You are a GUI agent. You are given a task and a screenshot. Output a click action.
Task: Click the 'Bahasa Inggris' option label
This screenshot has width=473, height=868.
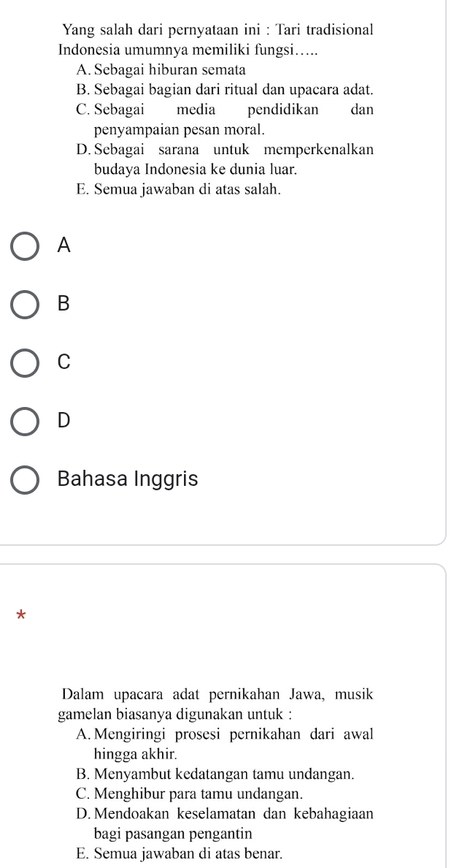(x=128, y=479)
